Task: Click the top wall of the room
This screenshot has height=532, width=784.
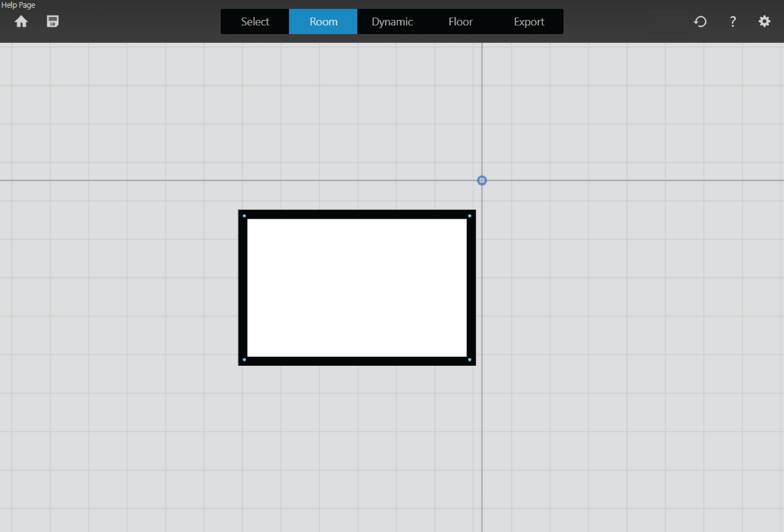Action: pyautogui.click(x=357, y=215)
